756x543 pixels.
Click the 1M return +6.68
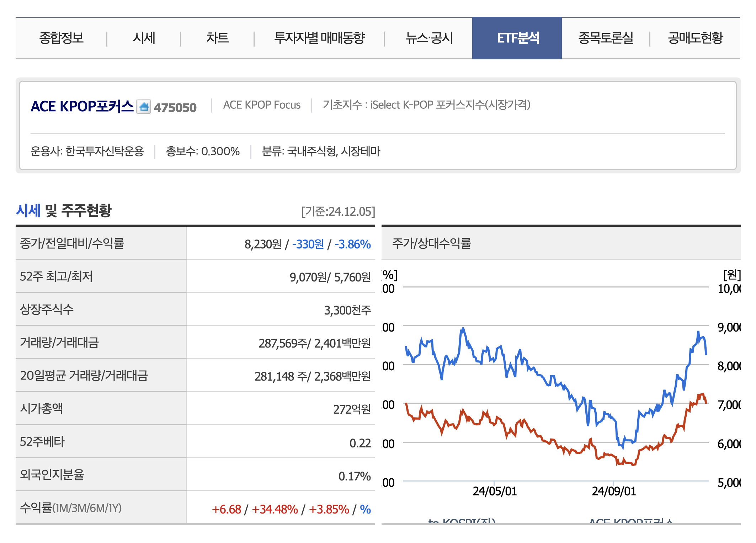click(x=227, y=509)
